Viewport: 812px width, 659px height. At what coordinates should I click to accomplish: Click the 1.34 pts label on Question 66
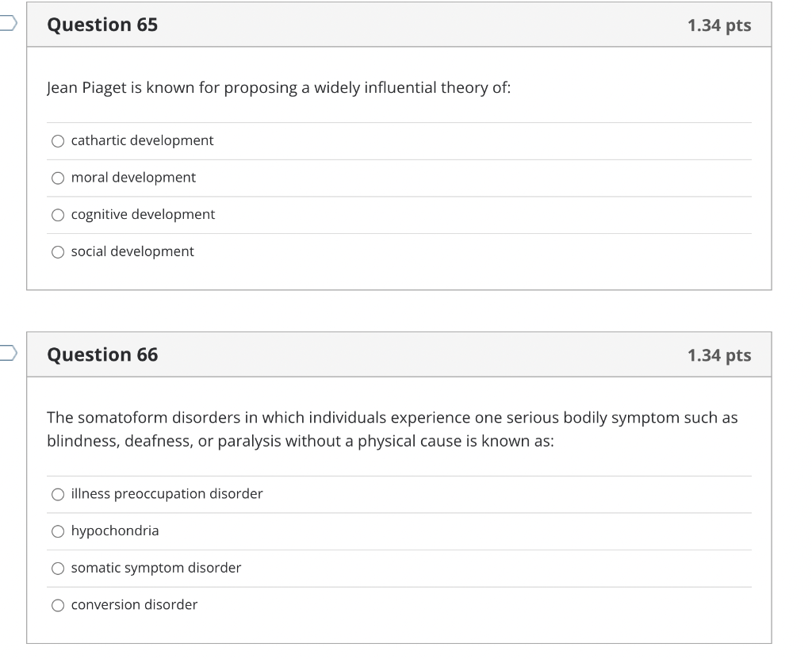point(719,355)
